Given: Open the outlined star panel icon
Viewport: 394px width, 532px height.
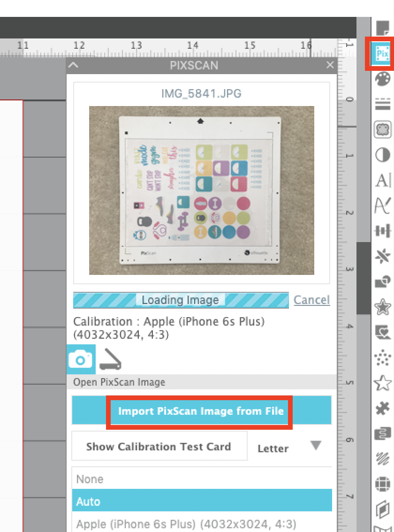Looking at the screenshot, I should 382,383.
